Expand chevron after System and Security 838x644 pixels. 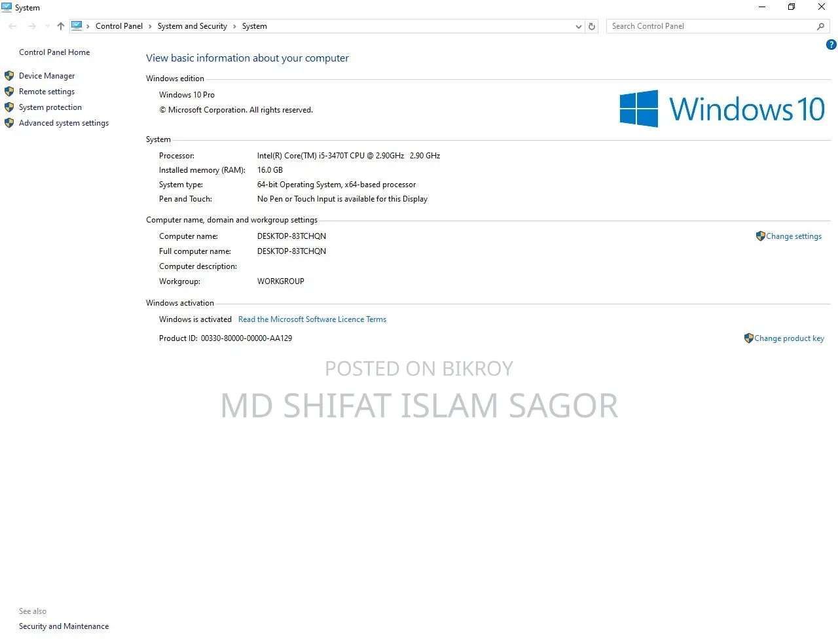pyautogui.click(x=234, y=26)
